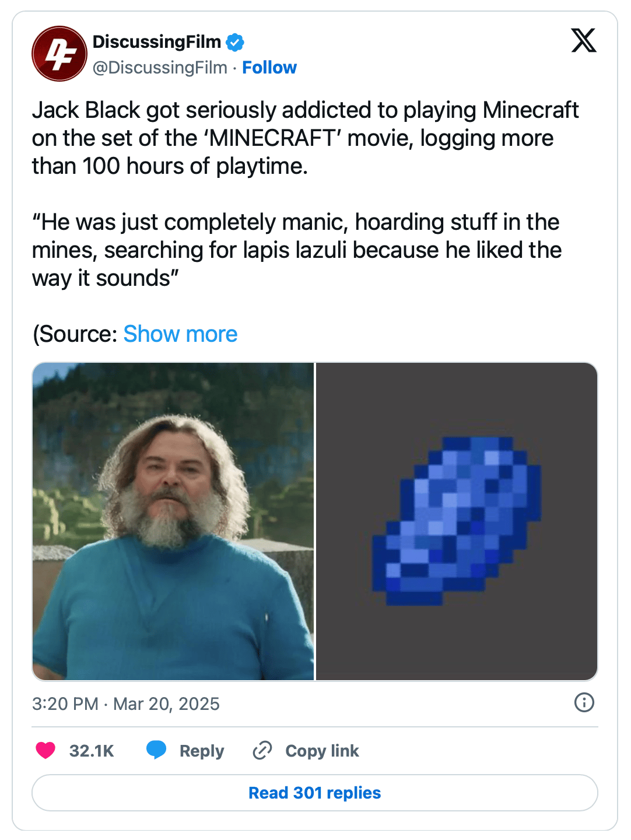Click the tweet body text about Minecraft
This screenshot has width=631, height=840.
tap(306, 138)
